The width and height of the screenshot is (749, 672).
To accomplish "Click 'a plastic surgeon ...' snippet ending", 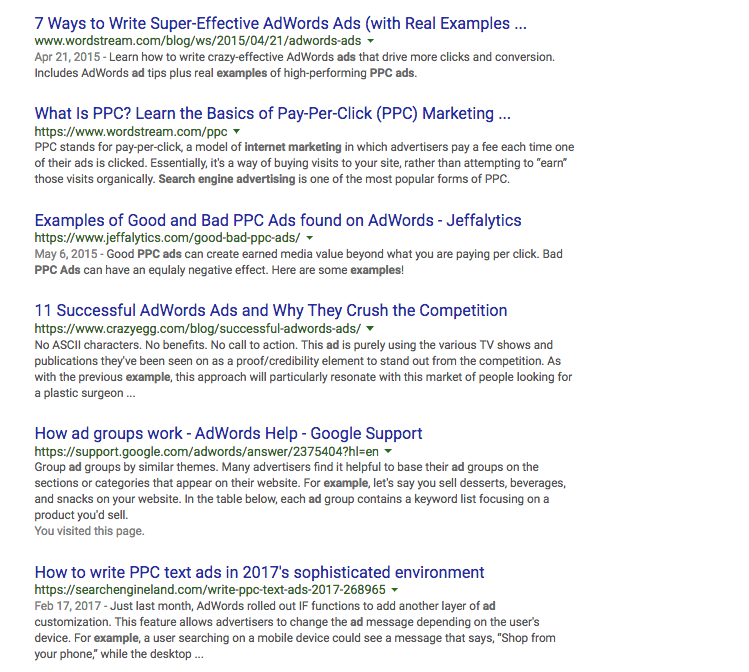I will pos(85,393).
